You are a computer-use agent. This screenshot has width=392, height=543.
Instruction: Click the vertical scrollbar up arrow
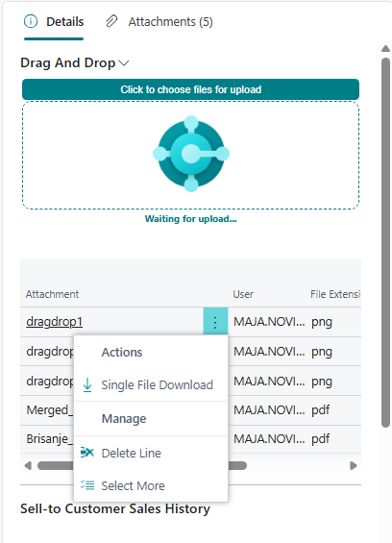coord(386,48)
